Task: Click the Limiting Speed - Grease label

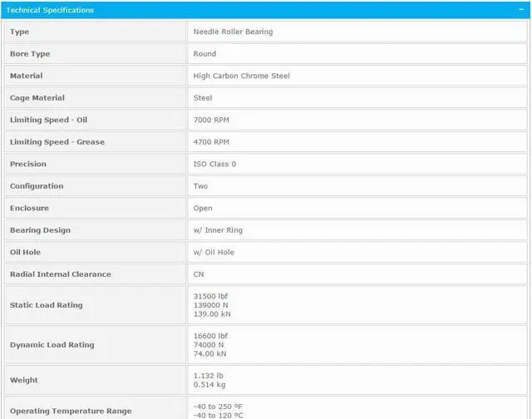Action: 57,142
